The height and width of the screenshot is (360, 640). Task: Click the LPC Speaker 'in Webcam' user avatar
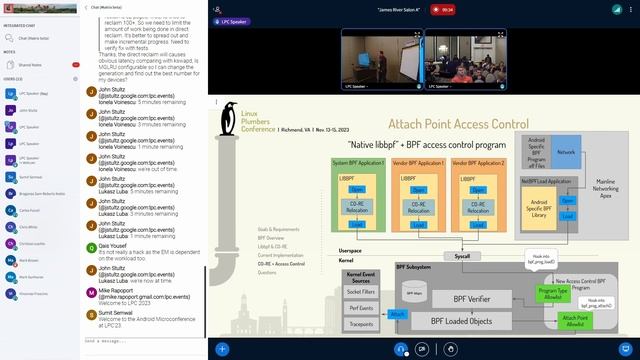[x=11, y=160]
